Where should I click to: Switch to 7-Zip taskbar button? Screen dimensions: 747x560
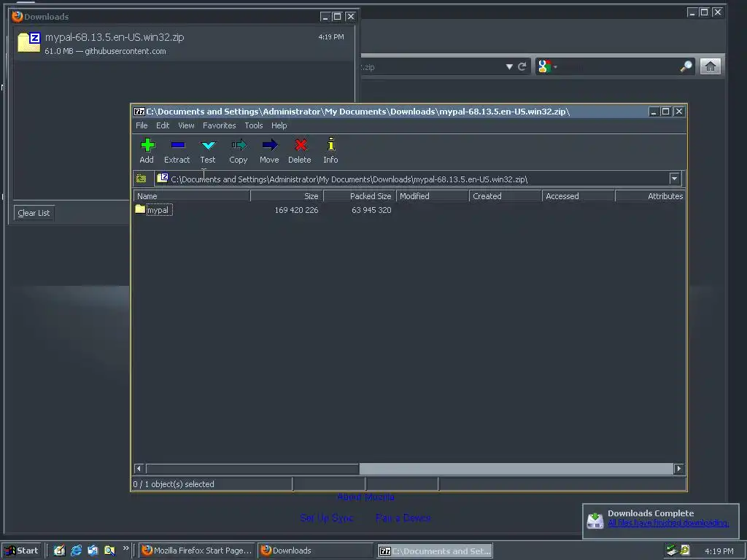[x=435, y=551]
